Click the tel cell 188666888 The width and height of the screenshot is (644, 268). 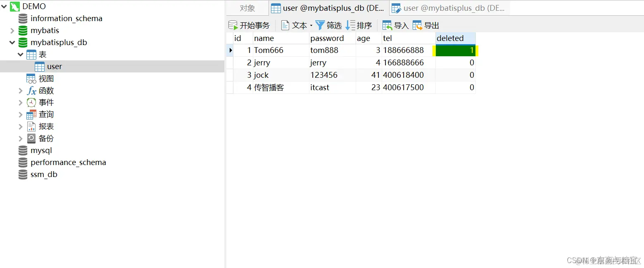click(x=409, y=50)
